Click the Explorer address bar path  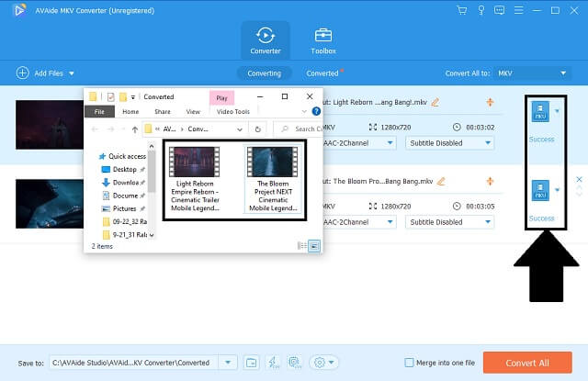[x=187, y=129]
